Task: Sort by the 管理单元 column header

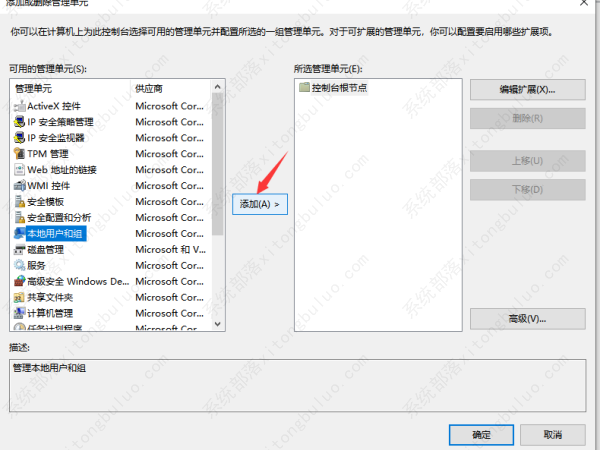Action: [70, 89]
